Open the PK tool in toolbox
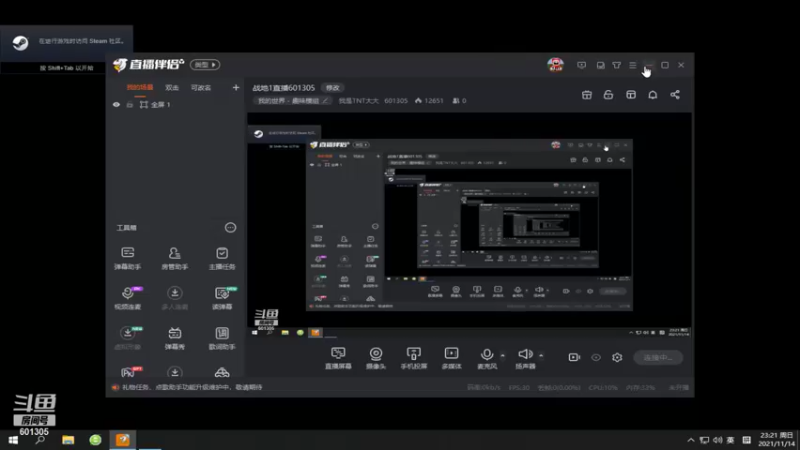 click(x=130, y=371)
